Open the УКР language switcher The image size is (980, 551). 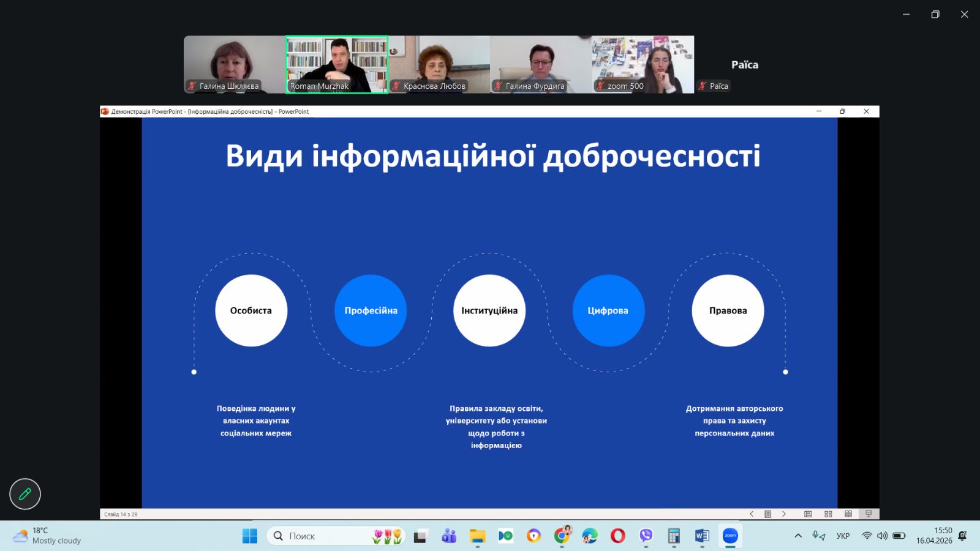click(843, 536)
